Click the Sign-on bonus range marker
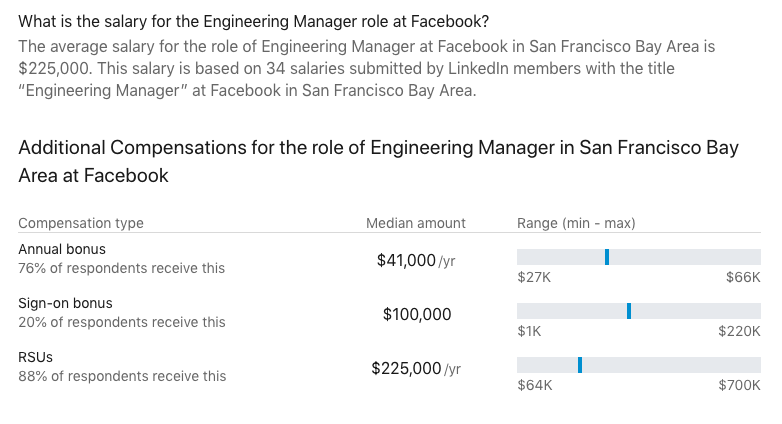 [629, 311]
